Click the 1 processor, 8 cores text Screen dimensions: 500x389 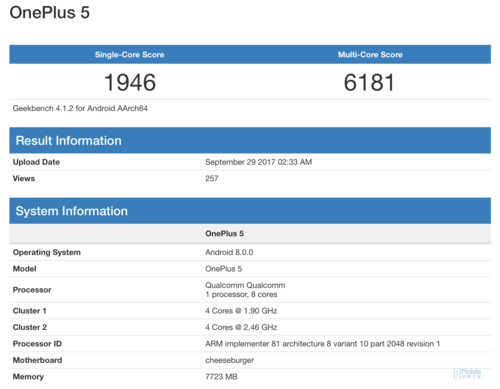point(241,294)
